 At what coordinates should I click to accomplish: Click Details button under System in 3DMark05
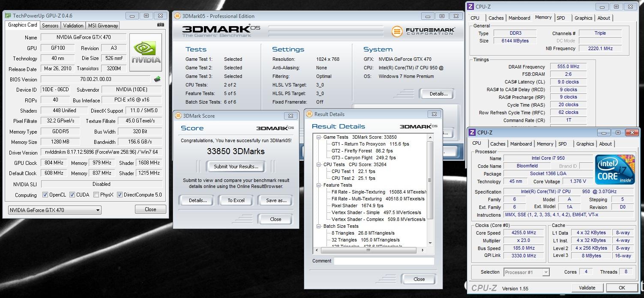(438, 94)
